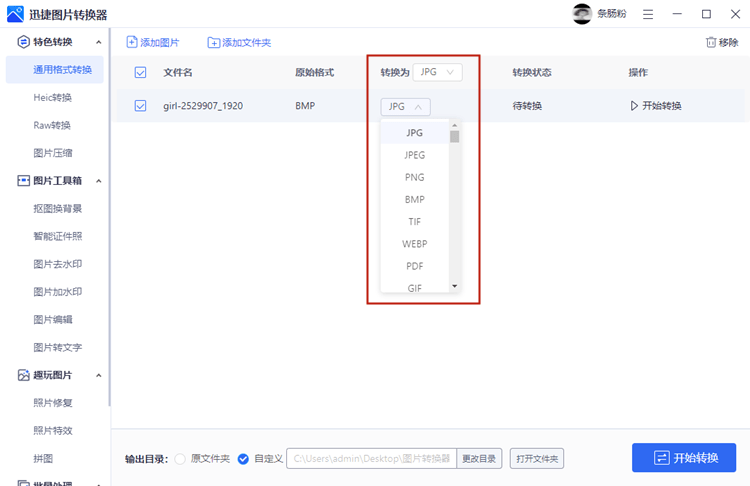Open the hamburger menu in title bar
The width and height of the screenshot is (750, 486).
click(x=648, y=14)
